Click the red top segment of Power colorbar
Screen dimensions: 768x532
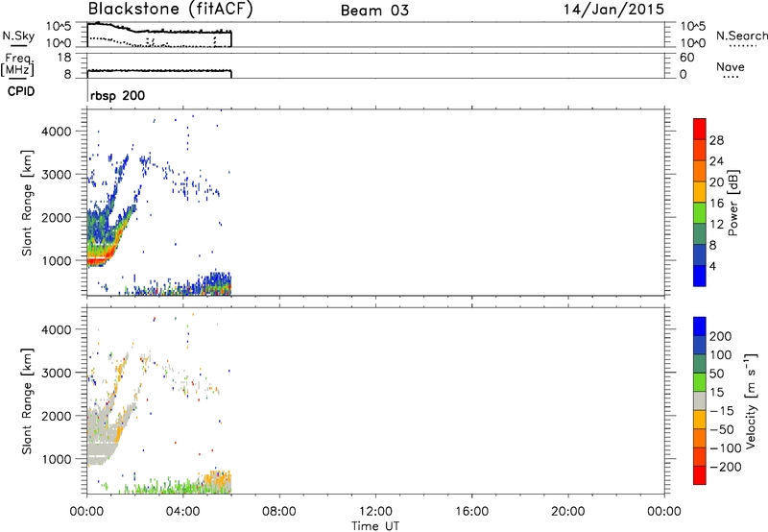700,129
